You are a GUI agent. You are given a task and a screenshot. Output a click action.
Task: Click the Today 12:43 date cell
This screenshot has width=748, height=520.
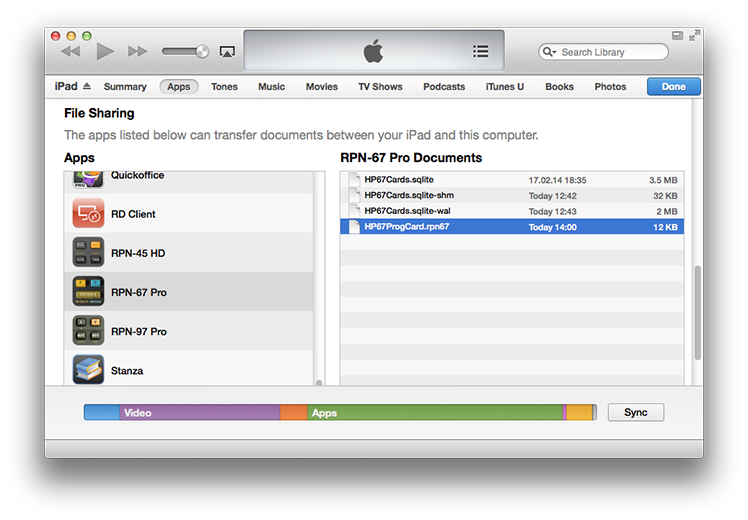coord(552,211)
